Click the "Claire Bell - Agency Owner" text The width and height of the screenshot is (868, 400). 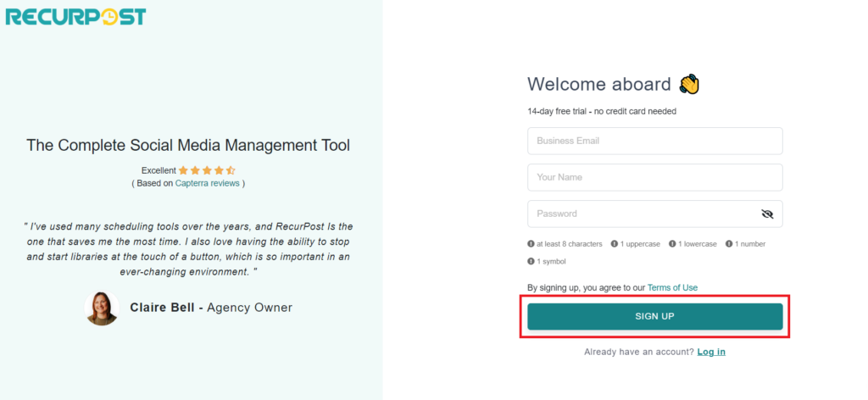tap(211, 308)
